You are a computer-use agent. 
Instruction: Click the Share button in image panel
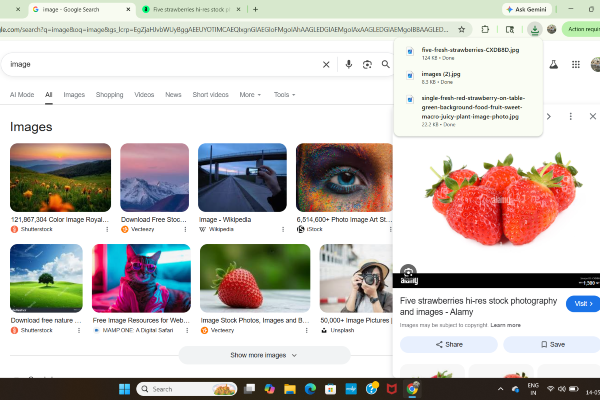(x=449, y=344)
